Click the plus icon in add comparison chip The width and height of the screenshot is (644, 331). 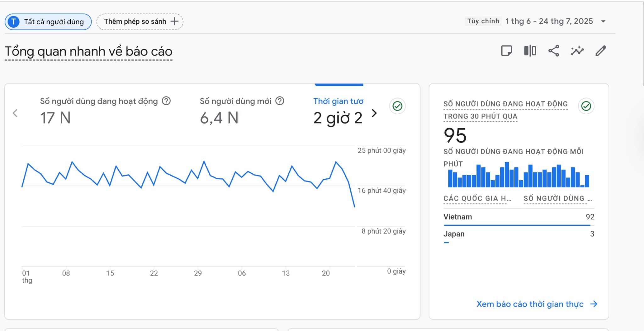pos(174,21)
